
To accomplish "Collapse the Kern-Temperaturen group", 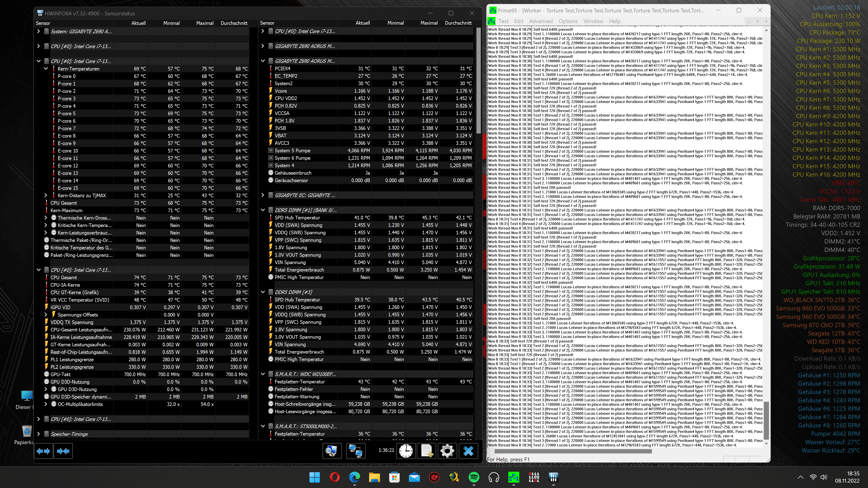I will (x=46, y=69).
